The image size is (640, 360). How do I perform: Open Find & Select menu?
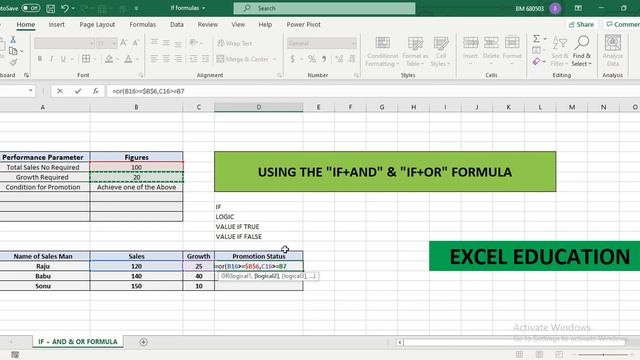pyautogui.click(x=582, y=51)
